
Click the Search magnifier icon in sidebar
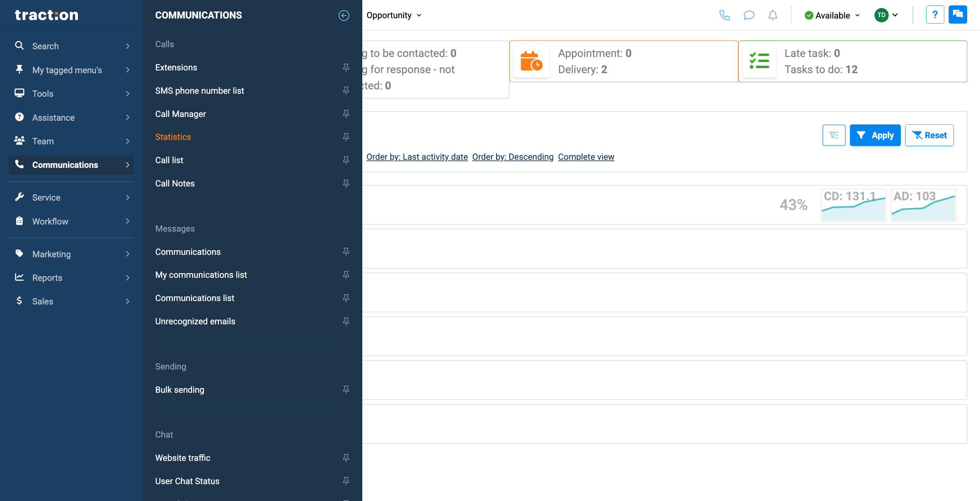pyautogui.click(x=19, y=46)
